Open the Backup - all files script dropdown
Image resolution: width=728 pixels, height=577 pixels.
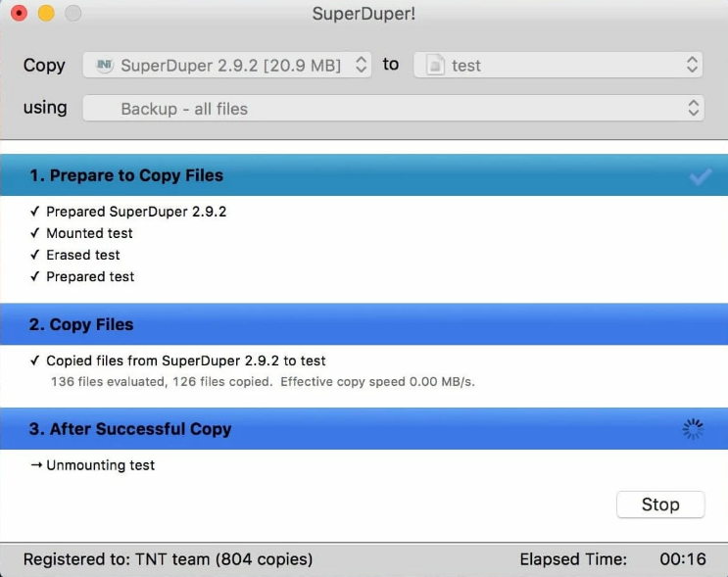coord(393,108)
